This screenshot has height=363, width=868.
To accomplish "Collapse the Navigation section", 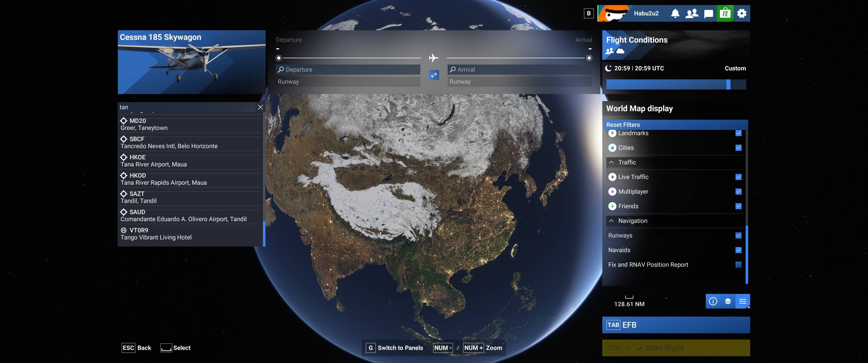I will tap(674, 221).
